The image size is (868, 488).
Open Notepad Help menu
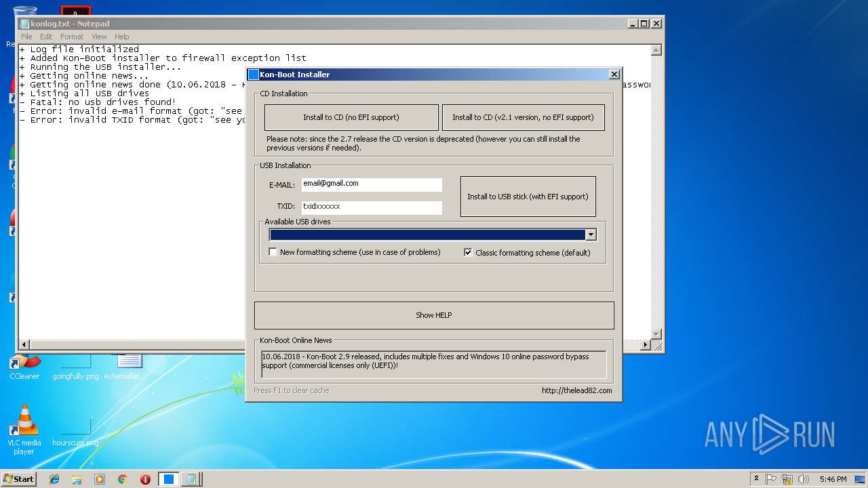click(x=121, y=37)
